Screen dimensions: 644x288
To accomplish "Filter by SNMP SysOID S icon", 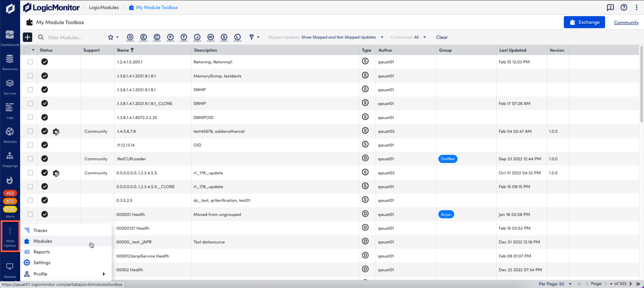I will tap(224, 37).
